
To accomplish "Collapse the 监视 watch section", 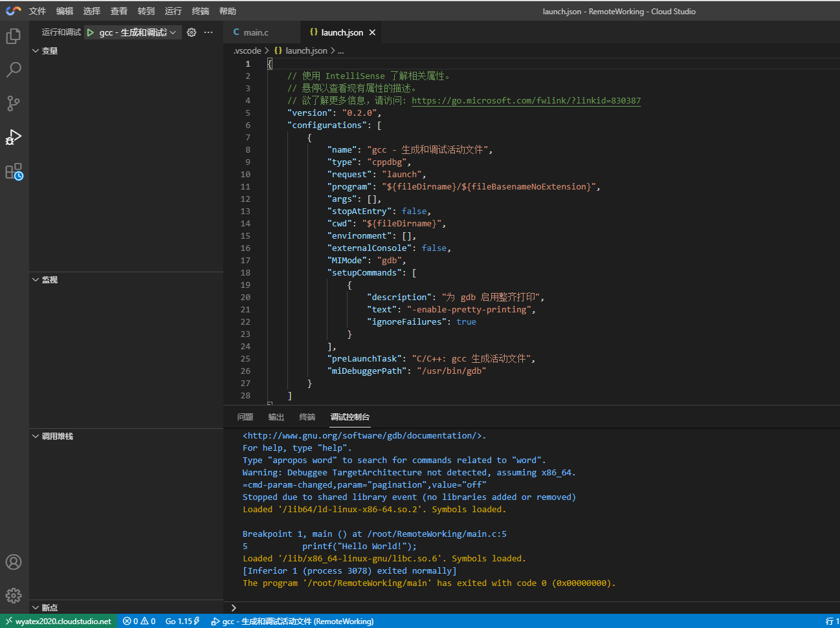I will tap(49, 279).
